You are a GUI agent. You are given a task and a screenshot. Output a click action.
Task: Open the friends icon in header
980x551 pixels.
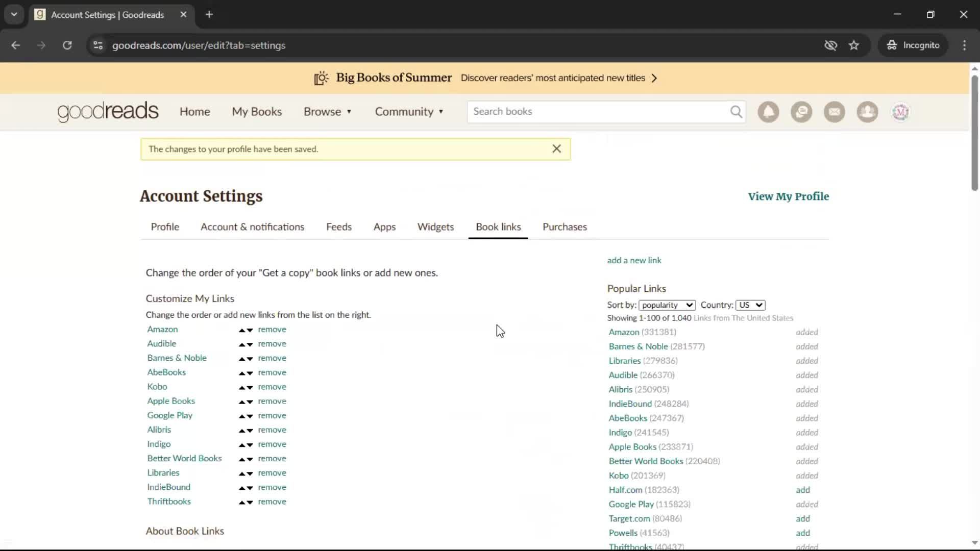click(867, 112)
